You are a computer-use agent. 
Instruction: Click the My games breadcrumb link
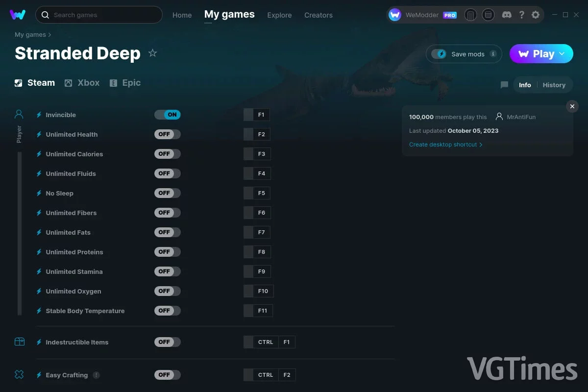pyautogui.click(x=30, y=35)
